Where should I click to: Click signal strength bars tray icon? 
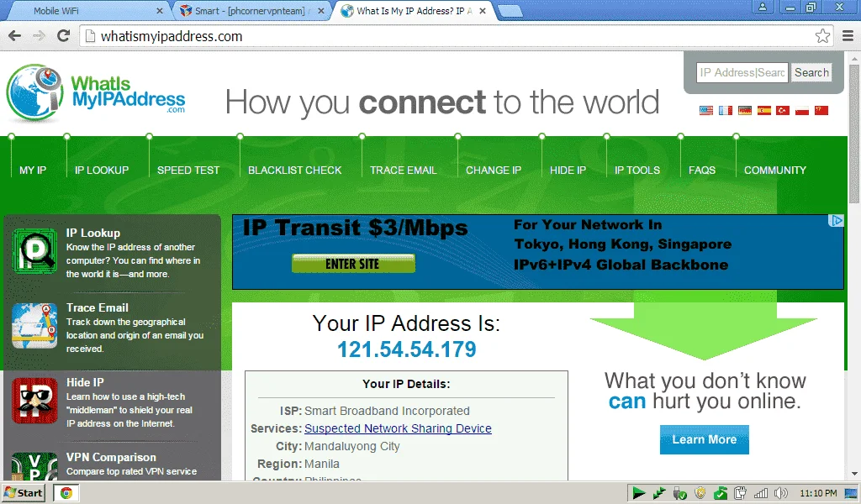[760, 494]
